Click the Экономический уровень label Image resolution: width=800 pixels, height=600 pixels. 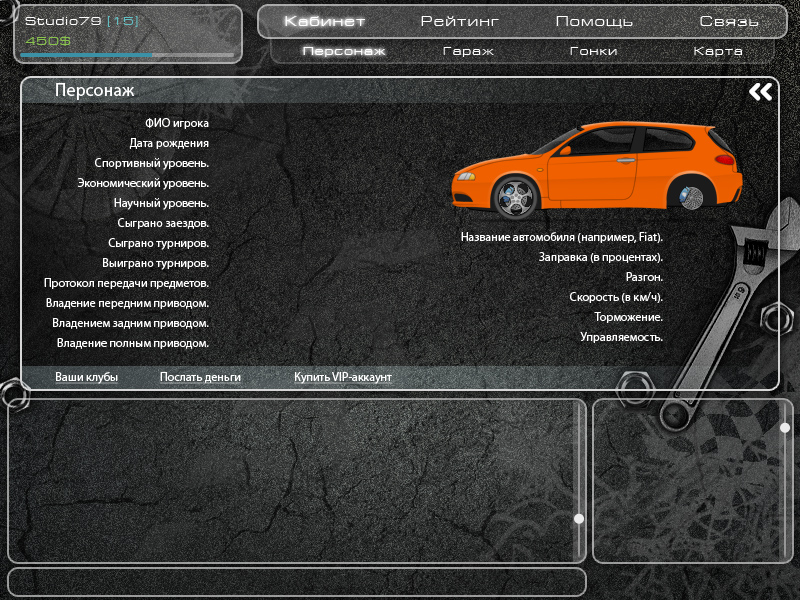(x=143, y=183)
